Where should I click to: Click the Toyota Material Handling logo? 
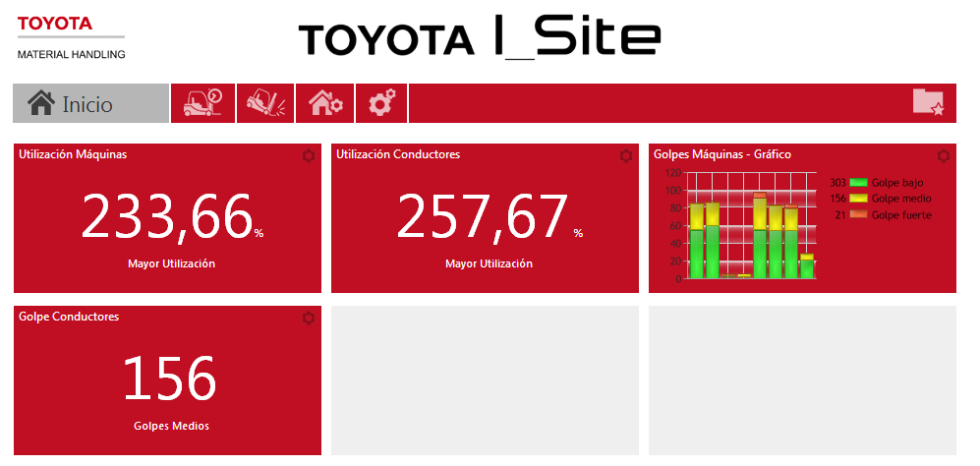(x=71, y=37)
